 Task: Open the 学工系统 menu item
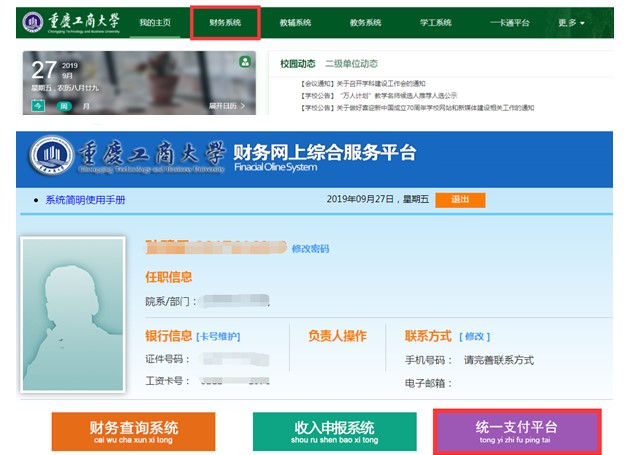435,22
